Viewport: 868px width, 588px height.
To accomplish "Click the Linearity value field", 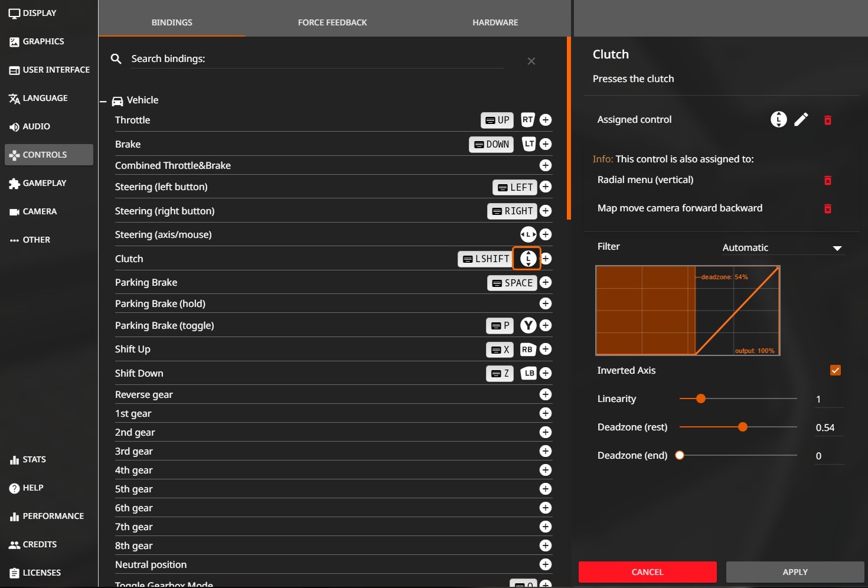I will 829,399.
